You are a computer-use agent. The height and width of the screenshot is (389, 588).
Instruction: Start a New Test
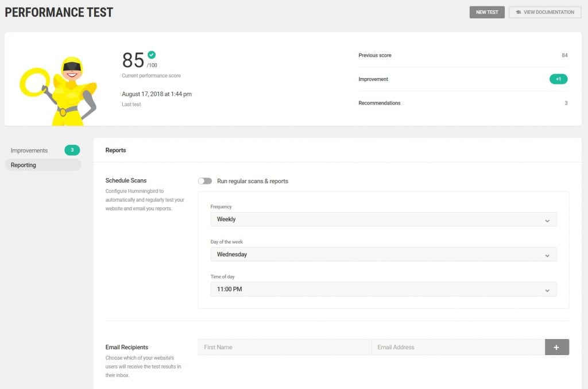487,12
